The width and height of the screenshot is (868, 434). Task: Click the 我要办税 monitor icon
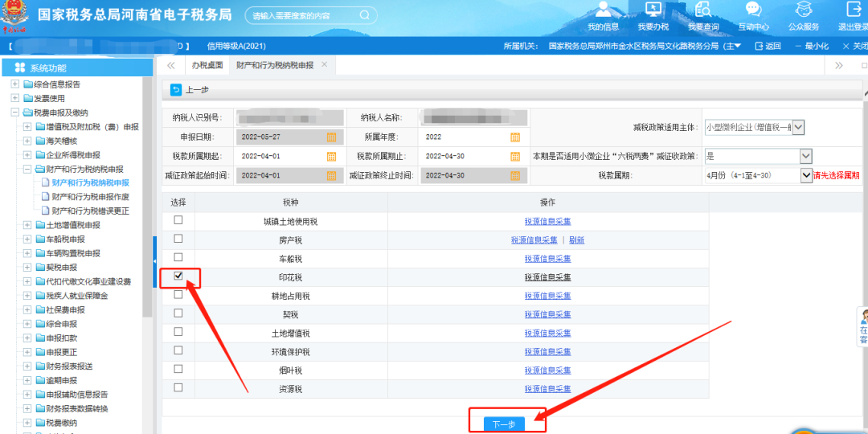(x=653, y=10)
